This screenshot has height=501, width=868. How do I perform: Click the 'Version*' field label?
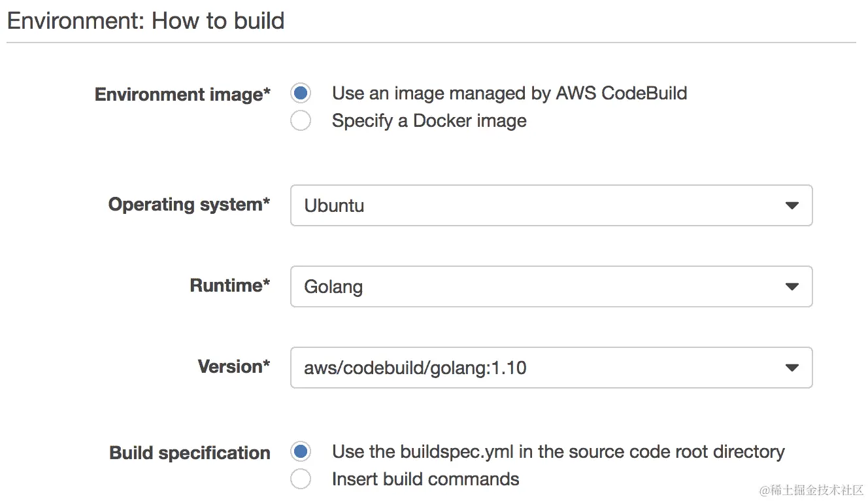pos(233,367)
